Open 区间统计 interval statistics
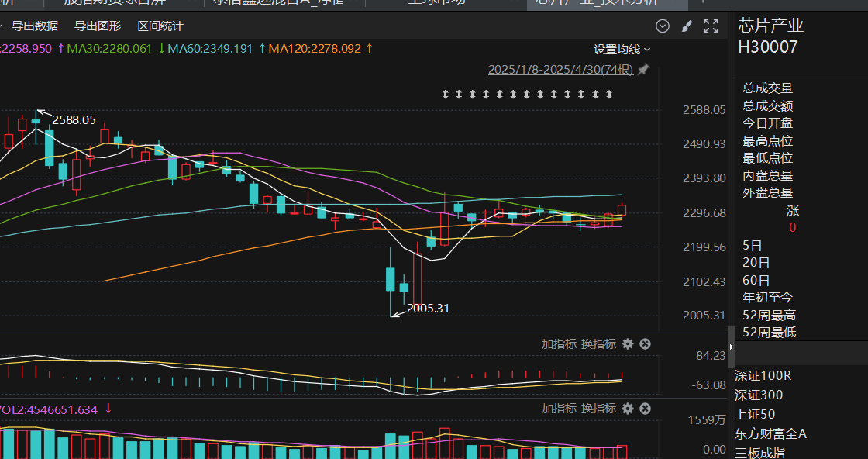868x459 pixels. click(160, 26)
